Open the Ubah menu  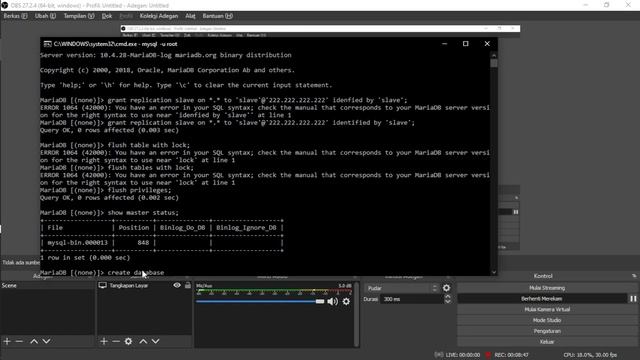(x=45, y=16)
